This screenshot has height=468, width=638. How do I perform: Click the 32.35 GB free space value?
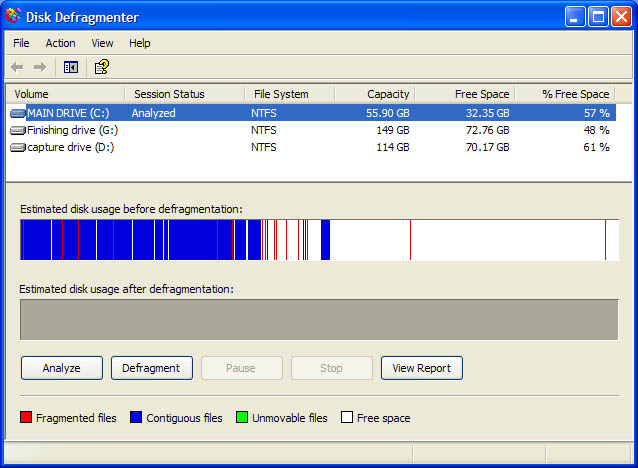click(487, 113)
